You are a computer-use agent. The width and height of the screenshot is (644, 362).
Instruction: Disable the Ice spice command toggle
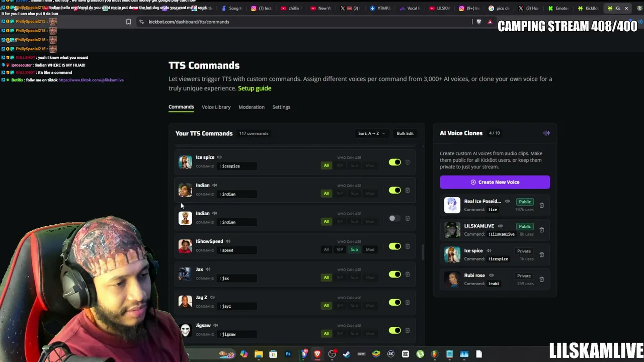394,162
